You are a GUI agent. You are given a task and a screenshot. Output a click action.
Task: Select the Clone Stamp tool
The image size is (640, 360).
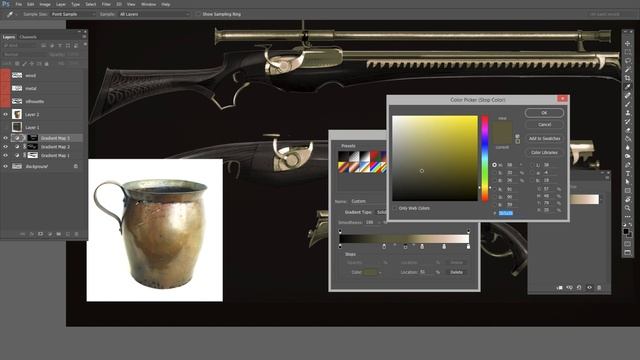[x=627, y=113]
